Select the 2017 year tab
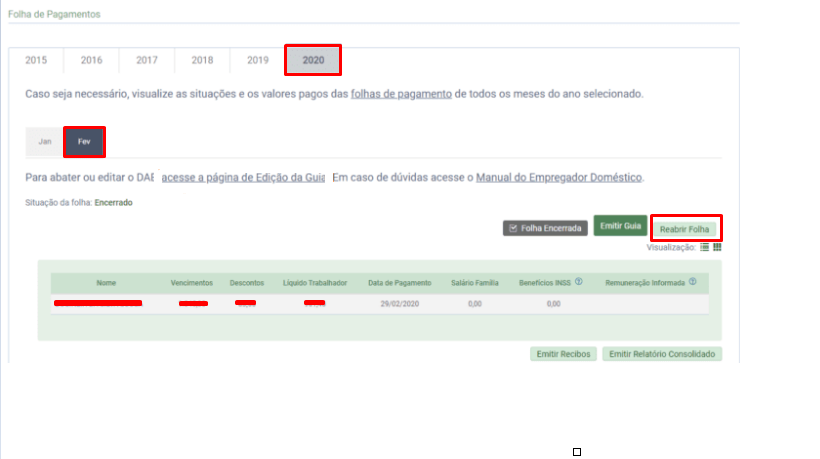 (147, 60)
